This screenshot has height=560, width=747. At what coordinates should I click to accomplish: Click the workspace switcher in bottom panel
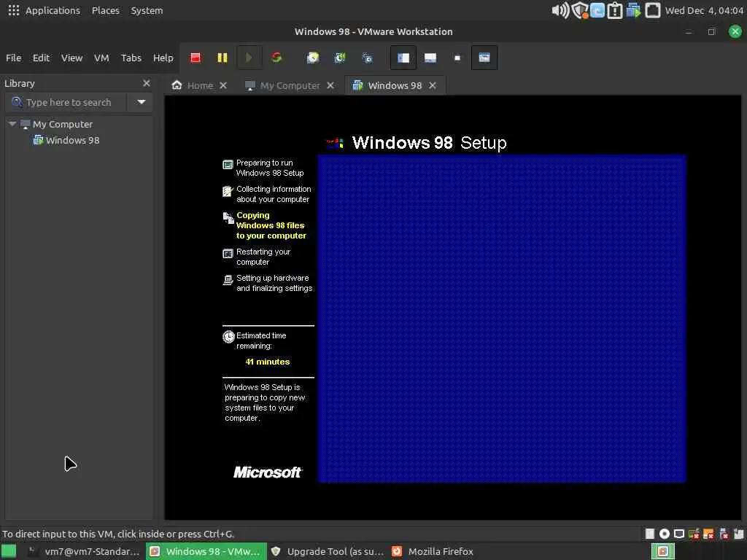pos(662,551)
